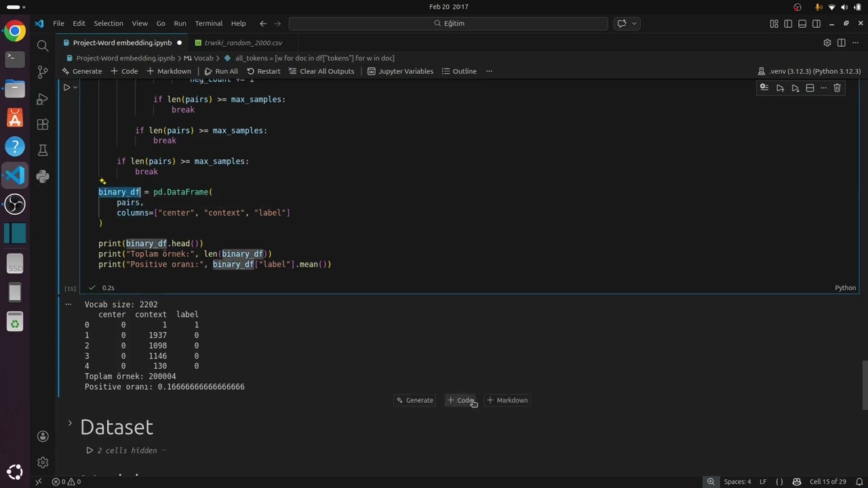Open the Terminal menu
The width and height of the screenshot is (868, 488).
click(x=209, y=24)
